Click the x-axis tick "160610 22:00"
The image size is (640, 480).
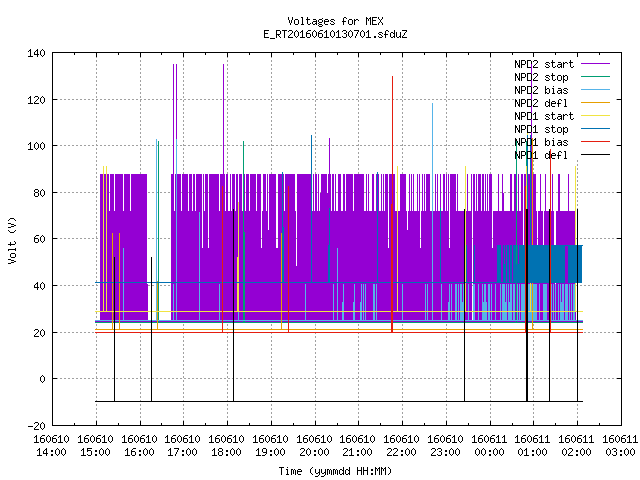coord(402,446)
